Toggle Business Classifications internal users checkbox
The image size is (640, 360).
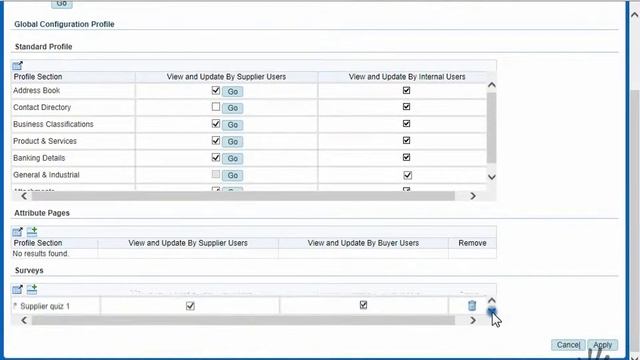(407, 124)
